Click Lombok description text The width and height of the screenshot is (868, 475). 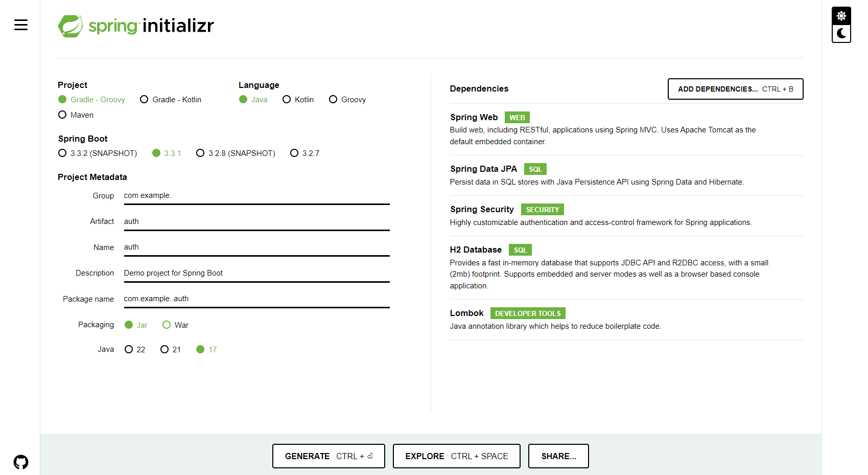coord(555,326)
